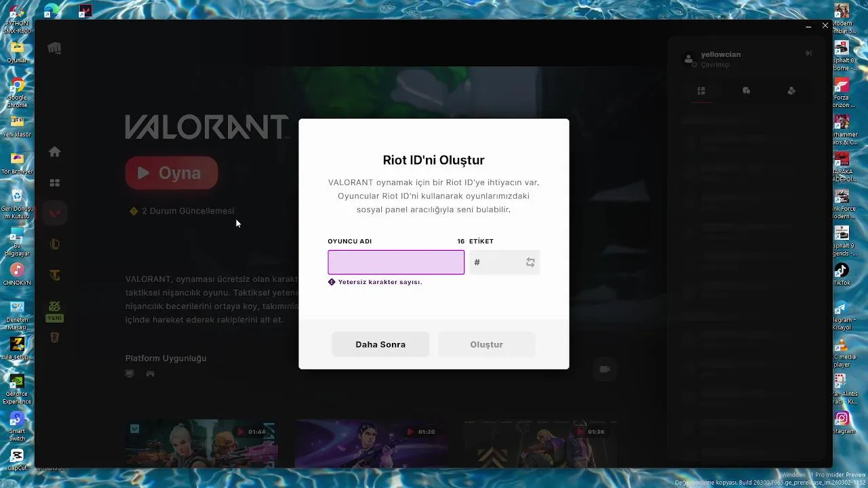The height and width of the screenshot is (488, 868).
Task: Open Tor Browser desktop shortcut
Action: pos(17,163)
